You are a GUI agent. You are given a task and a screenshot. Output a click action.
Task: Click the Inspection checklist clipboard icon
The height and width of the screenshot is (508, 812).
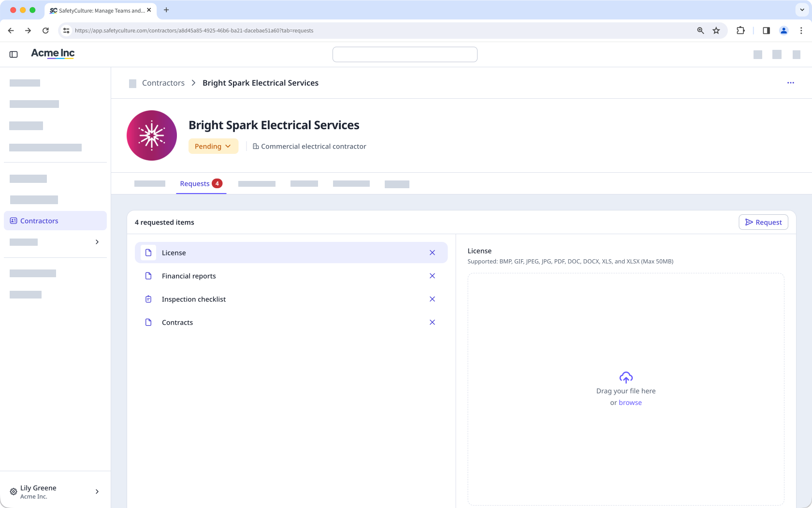(148, 299)
